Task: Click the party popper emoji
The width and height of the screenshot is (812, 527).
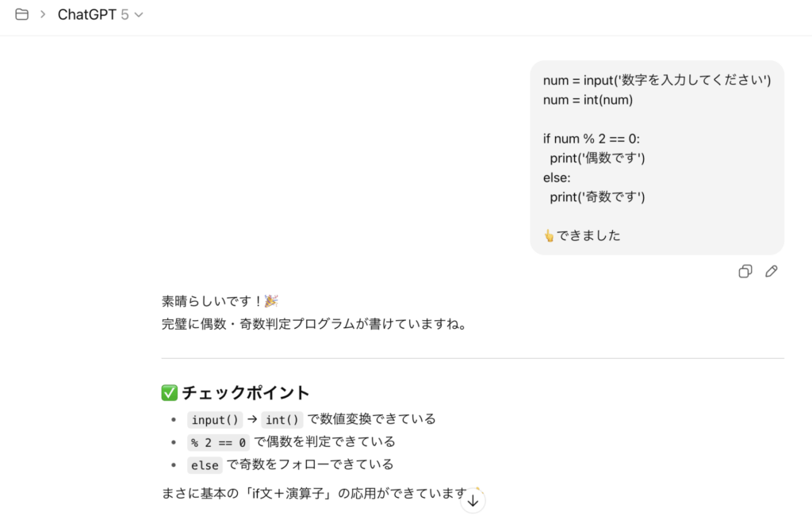Action: coord(271,301)
